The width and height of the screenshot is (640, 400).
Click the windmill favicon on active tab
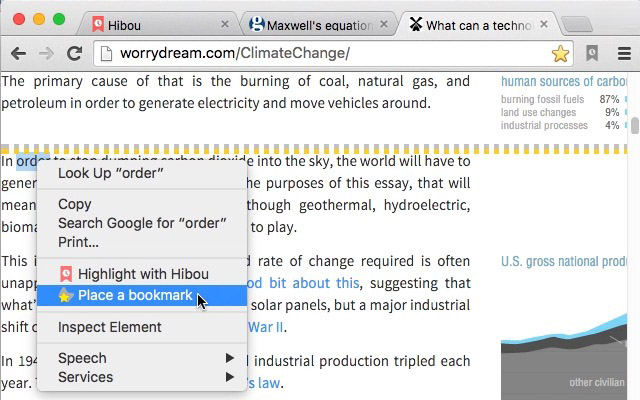tap(416, 24)
